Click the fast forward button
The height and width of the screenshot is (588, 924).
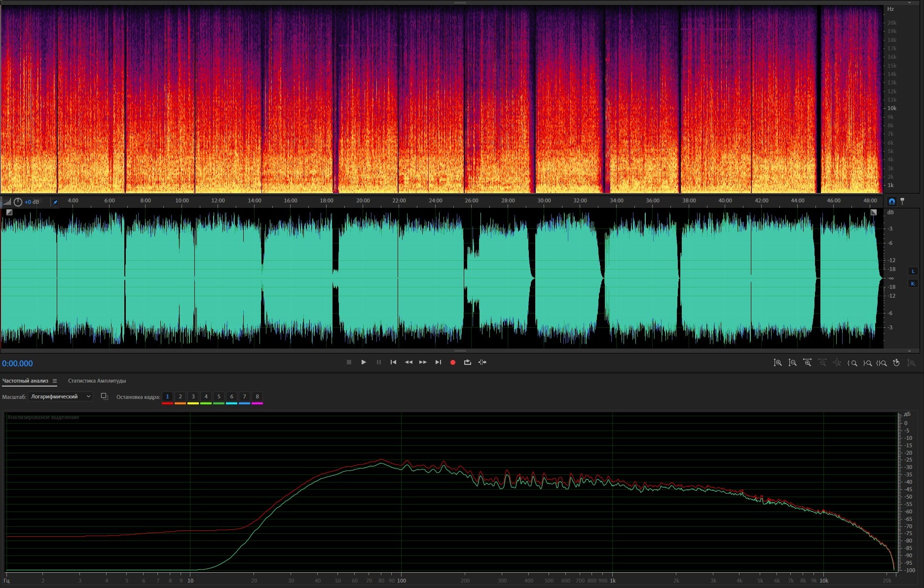[x=423, y=362]
